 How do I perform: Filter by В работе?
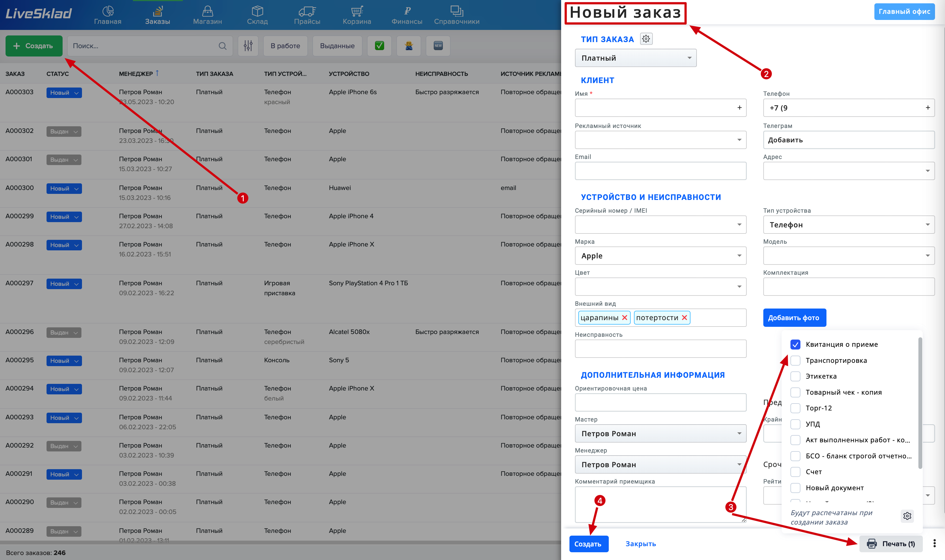[285, 46]
